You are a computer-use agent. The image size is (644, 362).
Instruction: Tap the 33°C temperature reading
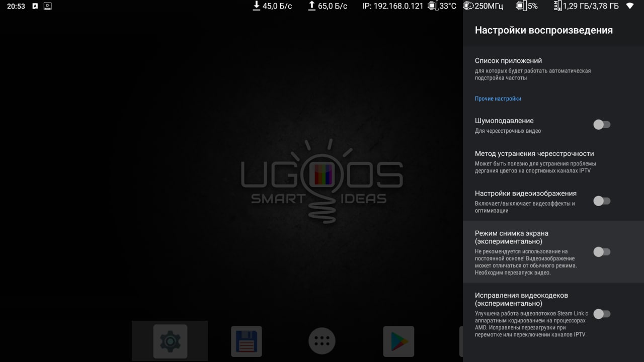pos(448,6)
